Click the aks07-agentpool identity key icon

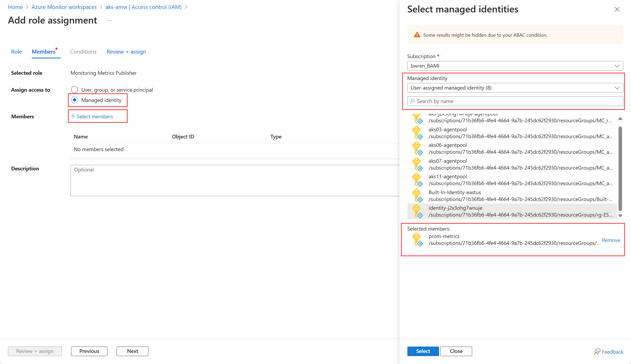(417, 164)
